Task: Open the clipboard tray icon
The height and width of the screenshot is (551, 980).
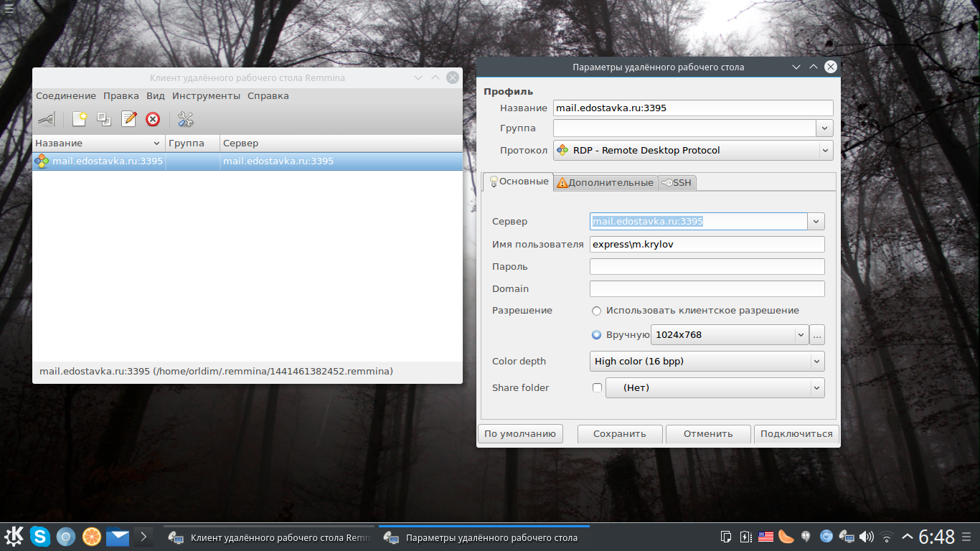Action: click(x=726, y=537)
